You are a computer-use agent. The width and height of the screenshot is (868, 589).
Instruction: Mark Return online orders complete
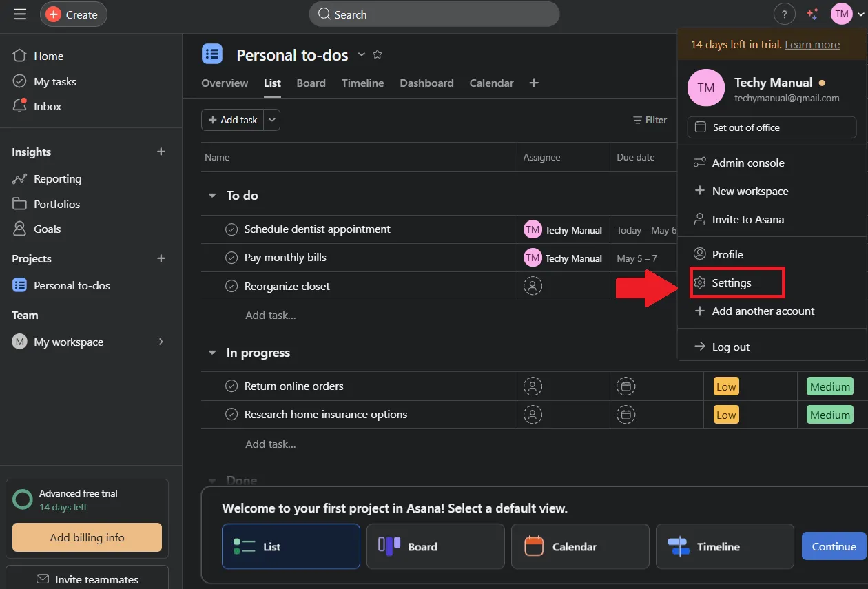pos(231,386)
